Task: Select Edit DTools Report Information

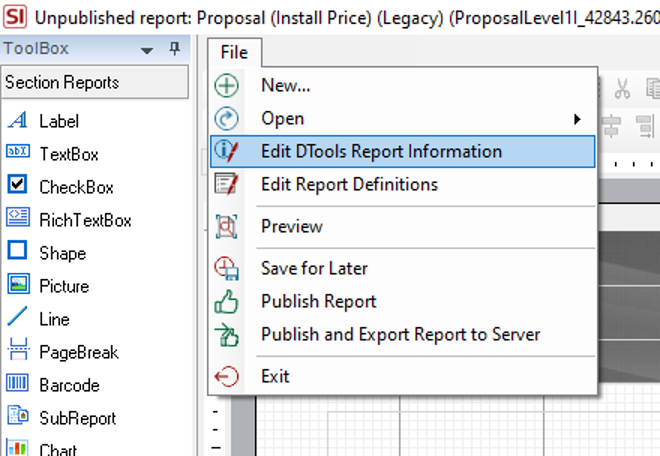Action: 402,152
